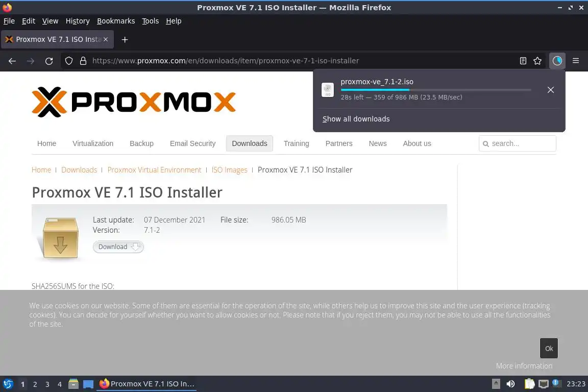Click the ISO download progress bar
This screenshot has width=588, height=392.
436,90
